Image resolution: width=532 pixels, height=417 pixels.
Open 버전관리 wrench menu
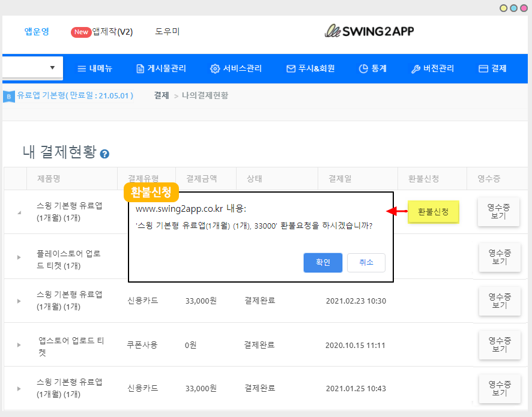click(432, 68)
